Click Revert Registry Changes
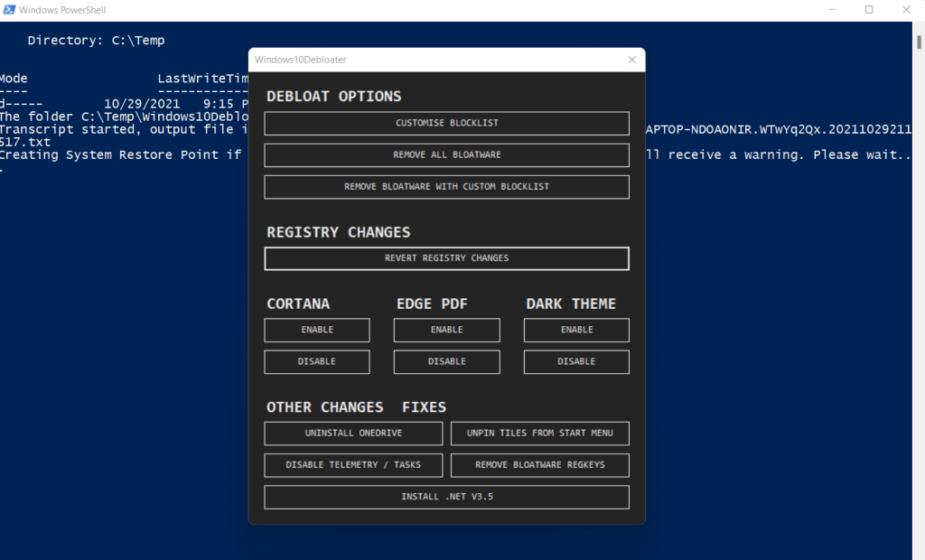Image resolution: width=925 pixels, height=560 pixels. pos(446,258)
